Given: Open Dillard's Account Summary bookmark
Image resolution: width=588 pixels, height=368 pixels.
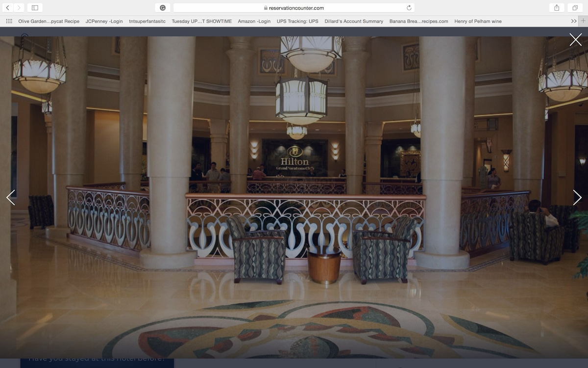Looking at the screenshot, I should 354,21.
